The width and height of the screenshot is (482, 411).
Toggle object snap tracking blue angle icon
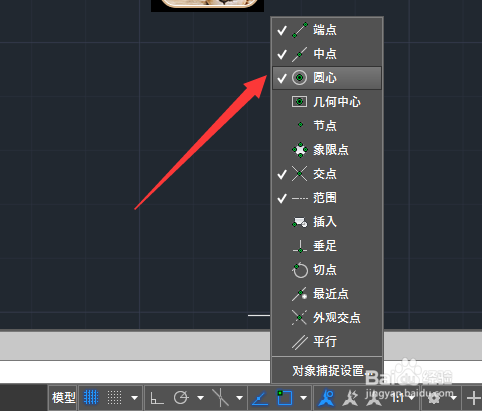pyautogui.click(x=260, y=398)
